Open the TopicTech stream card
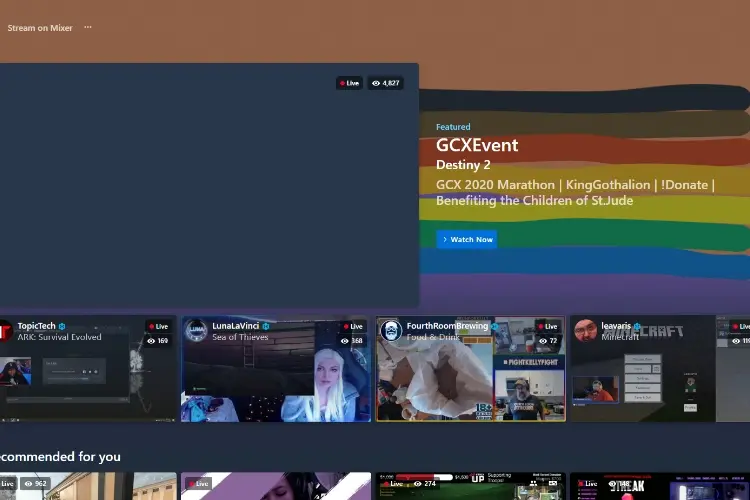Image resolution: width=750 pixels, height=500 pixels. [88, 368]
